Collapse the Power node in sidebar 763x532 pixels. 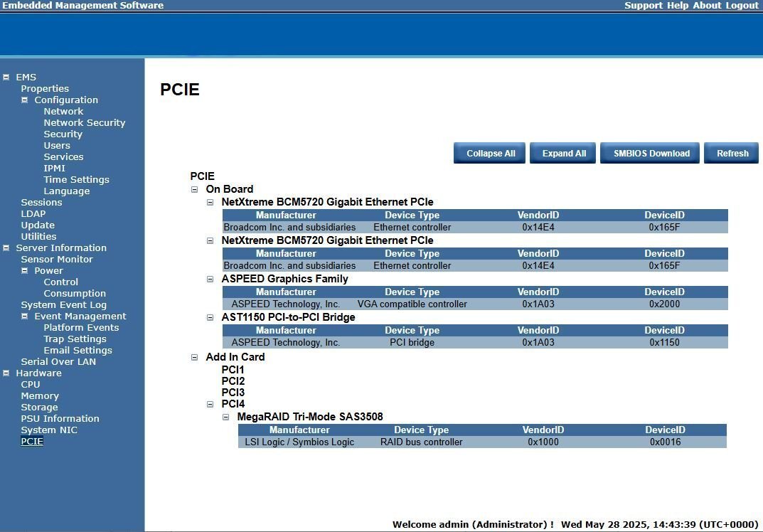[x=24, y=271]
